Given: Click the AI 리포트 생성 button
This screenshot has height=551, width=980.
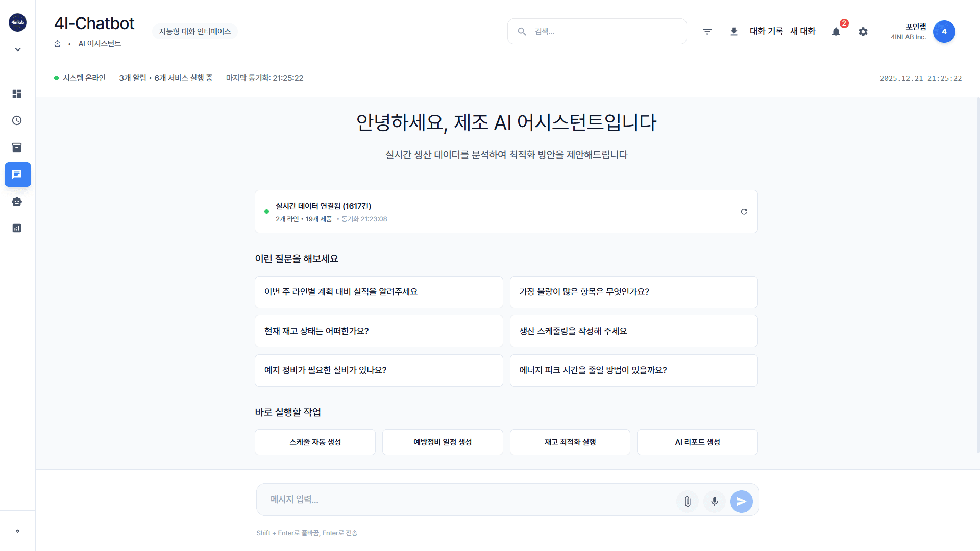Looking at the screenshot, I should [x=697, y=442].
